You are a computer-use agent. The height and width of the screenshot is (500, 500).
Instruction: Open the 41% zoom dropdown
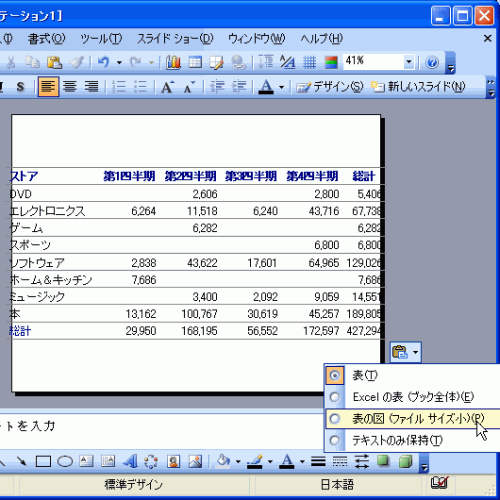408,62
